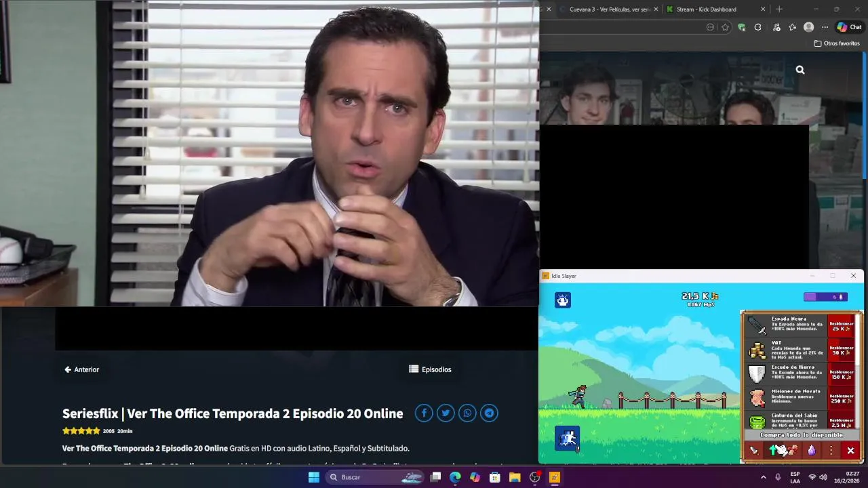
Task: Open OBS Studio from the taskbar
Action: pos(534,477)
